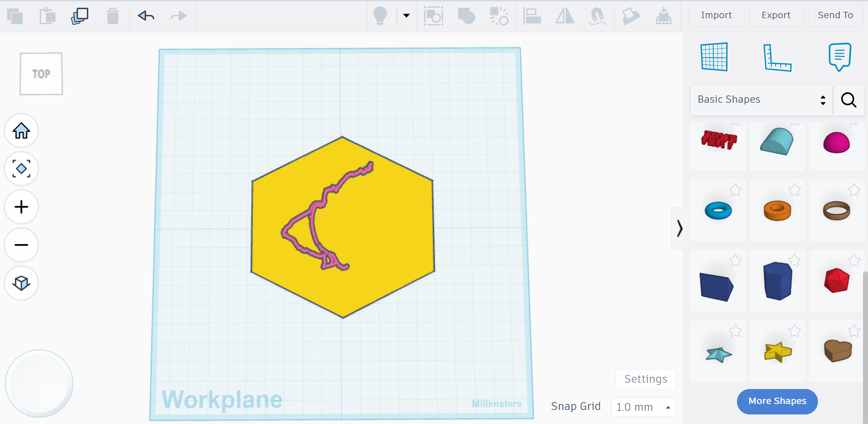Click the TOP view cube
Viewport: 868px width, 424px height.
(41, 74)
